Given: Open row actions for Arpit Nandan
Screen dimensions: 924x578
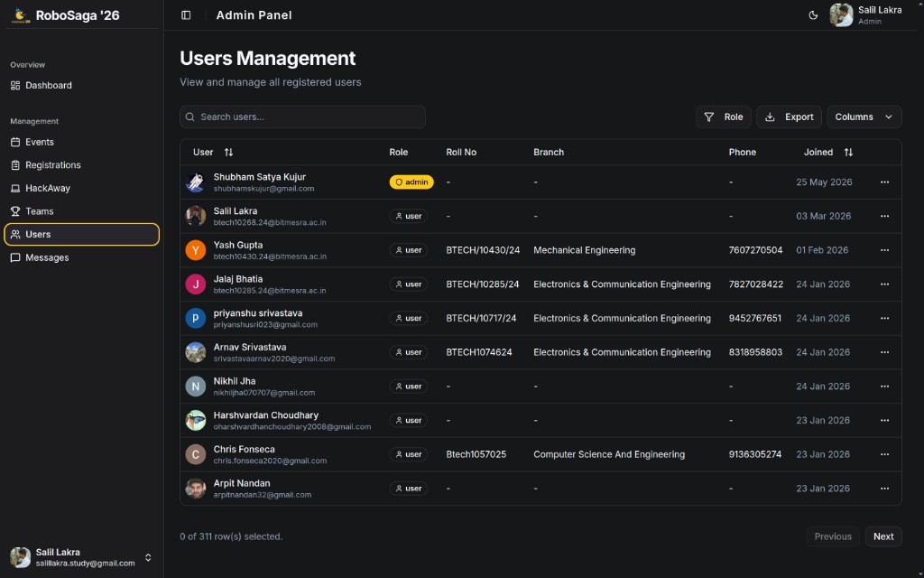Looking at the screenshot, I should 884,489.
